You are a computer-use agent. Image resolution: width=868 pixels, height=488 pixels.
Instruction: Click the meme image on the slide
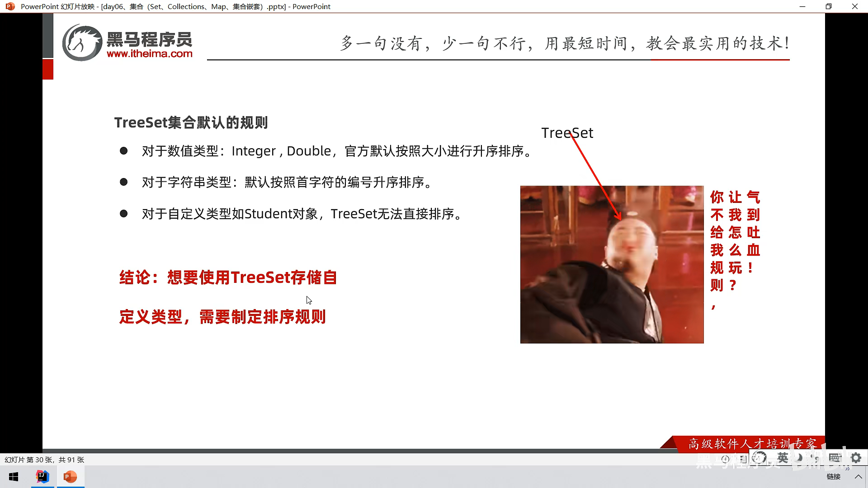612,264
